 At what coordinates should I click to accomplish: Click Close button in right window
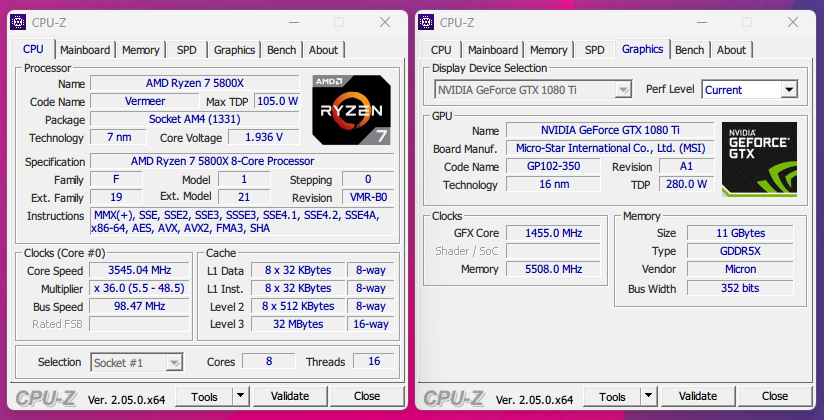click(x=775, y=396)
